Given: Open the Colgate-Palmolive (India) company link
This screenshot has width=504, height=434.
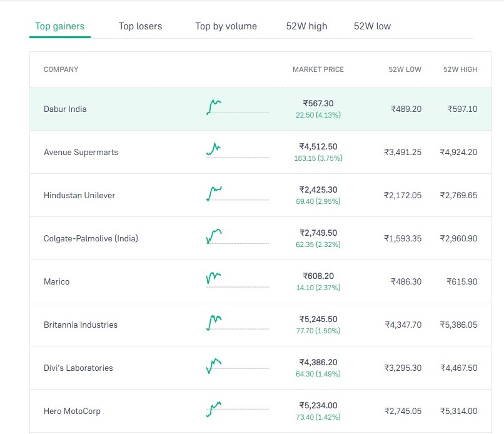Looking at the screenshot, I should tap(91, 238).
